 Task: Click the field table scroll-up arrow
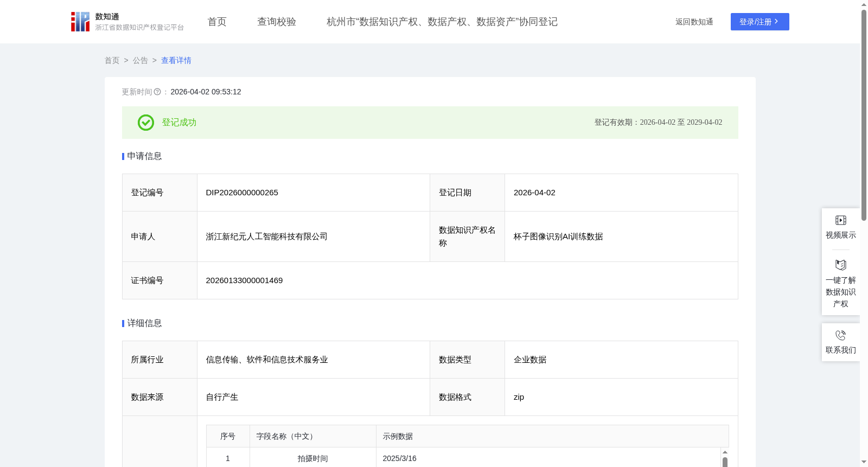[725, 452]
